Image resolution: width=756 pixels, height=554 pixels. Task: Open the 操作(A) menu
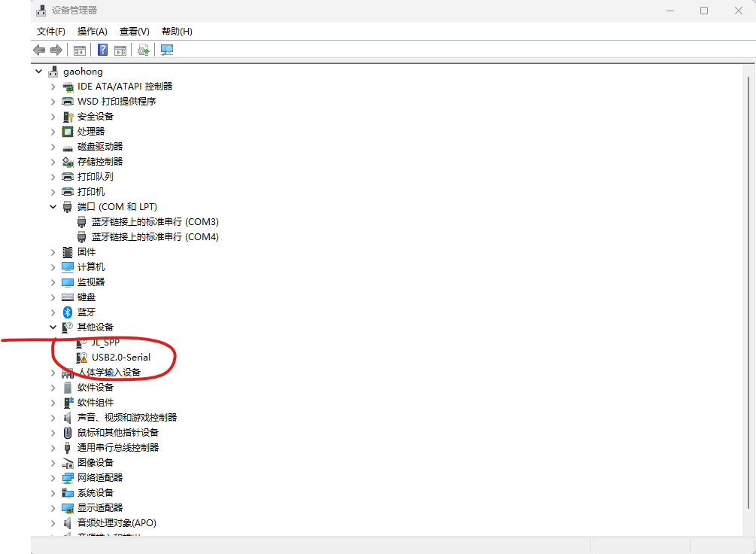click(x=92, y=31)
